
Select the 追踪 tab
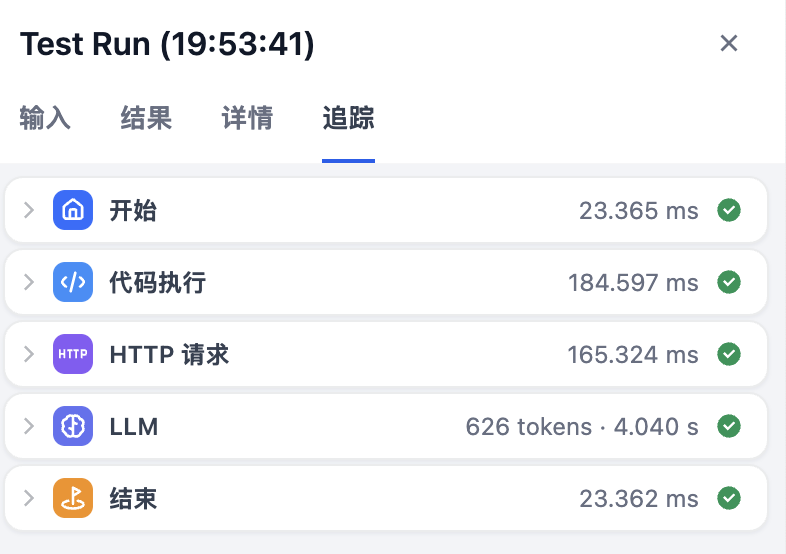point(348,118)
